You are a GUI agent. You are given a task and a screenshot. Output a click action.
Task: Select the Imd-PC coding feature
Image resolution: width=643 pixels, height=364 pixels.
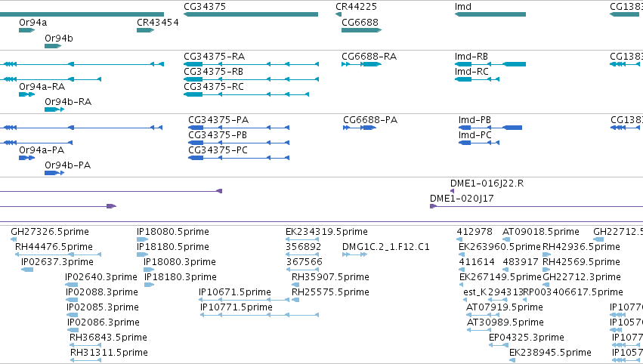point(478,143)
